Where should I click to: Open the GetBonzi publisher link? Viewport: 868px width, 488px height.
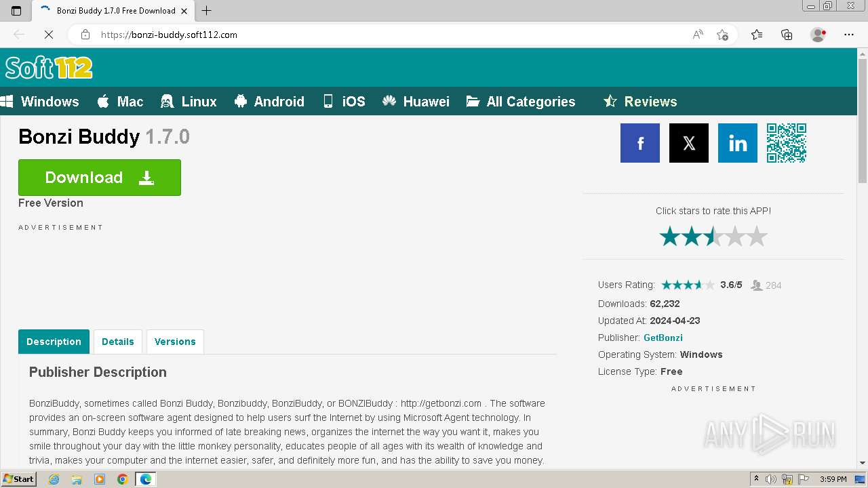(x=663, y=338)
